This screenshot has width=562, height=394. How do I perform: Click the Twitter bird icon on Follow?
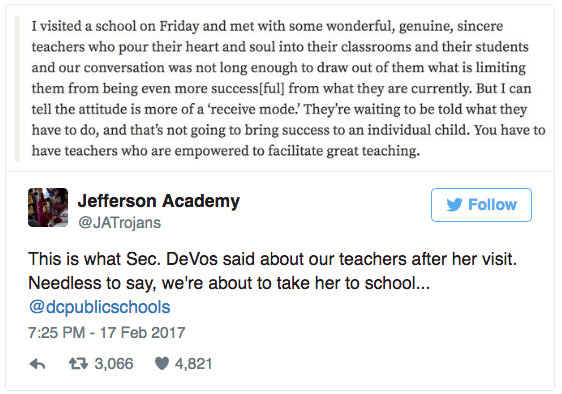coord(454,205)
